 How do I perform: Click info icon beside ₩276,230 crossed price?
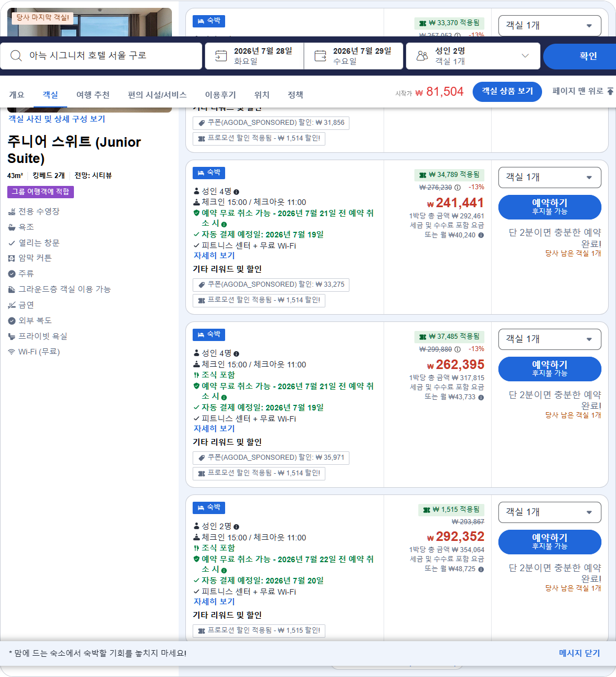[458, 188]
